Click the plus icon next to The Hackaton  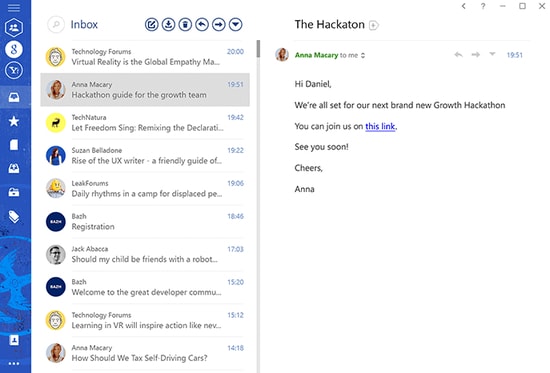point(374,25)
